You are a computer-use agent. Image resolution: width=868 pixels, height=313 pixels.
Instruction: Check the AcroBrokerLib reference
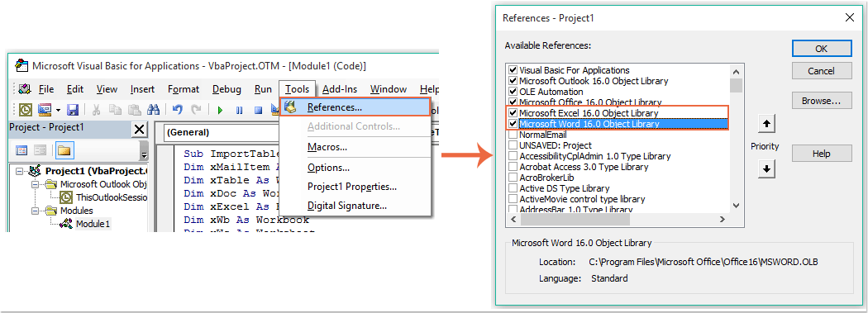tap(513, 178)
